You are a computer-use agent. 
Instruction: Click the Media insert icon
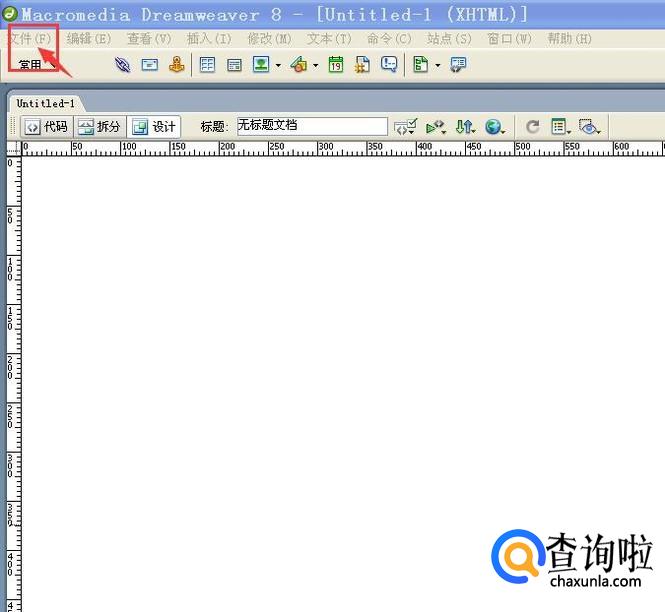pyautogui.click(x=299, y=64)
